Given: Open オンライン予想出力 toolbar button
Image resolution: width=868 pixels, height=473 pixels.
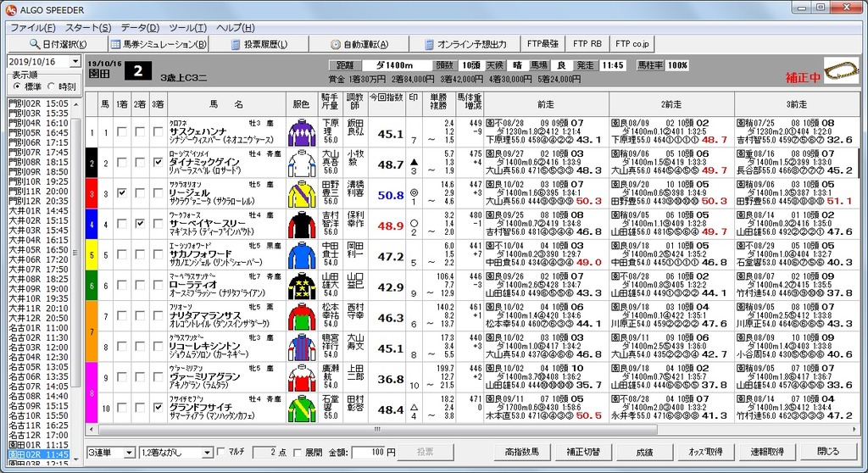Looking at the screenshot, I should pos(465,44).
